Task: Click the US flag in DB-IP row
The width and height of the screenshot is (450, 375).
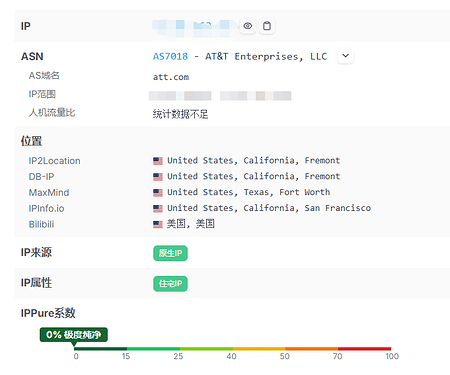Action: (x=158, y=176)
